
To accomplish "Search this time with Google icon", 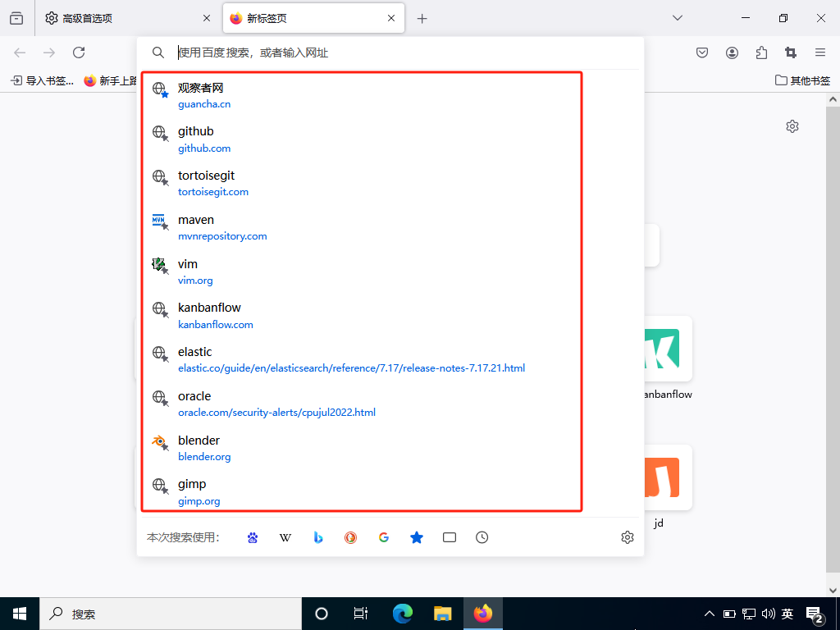I will [384, 537].
